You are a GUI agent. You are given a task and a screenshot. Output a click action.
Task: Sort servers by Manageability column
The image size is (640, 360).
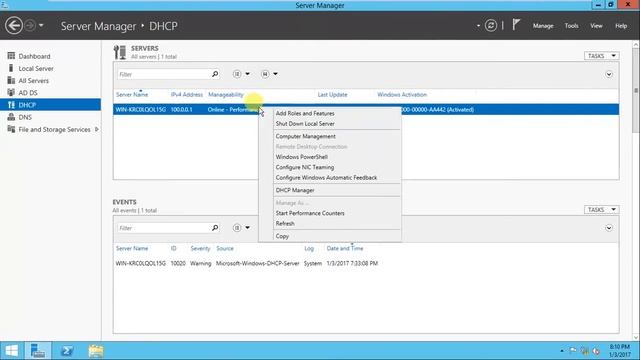226,94
